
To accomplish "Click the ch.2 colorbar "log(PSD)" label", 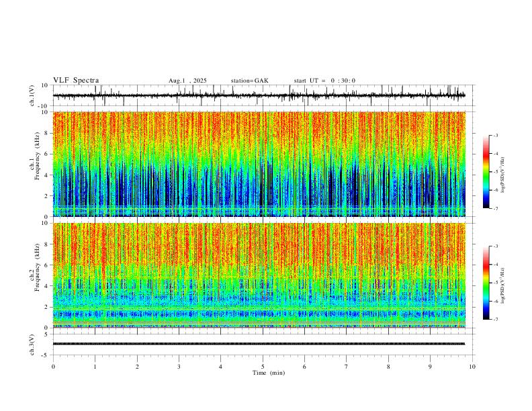I will (x=503, y=286).
